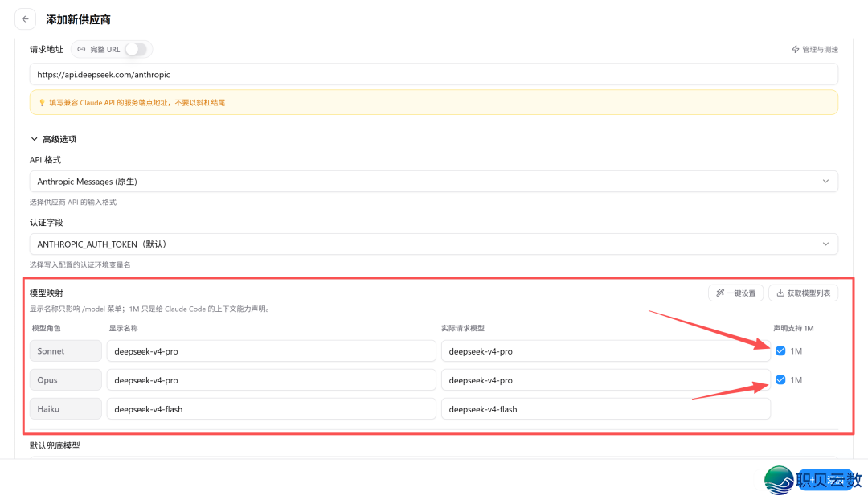The height and width of the screenshot is (500, 868).
Task: Go back using the arrow button
Action: click(26, 18)
